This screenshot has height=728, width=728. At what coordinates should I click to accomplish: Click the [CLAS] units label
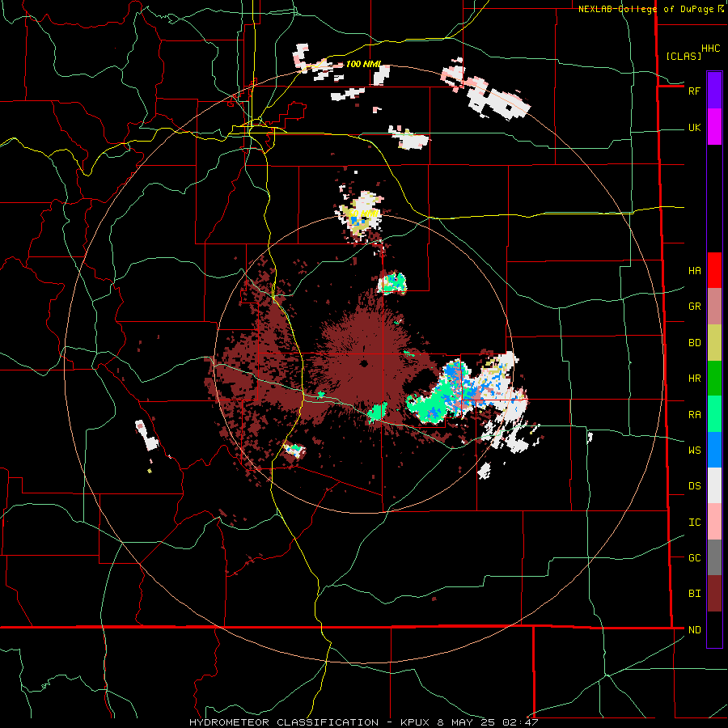click(684, 56)
